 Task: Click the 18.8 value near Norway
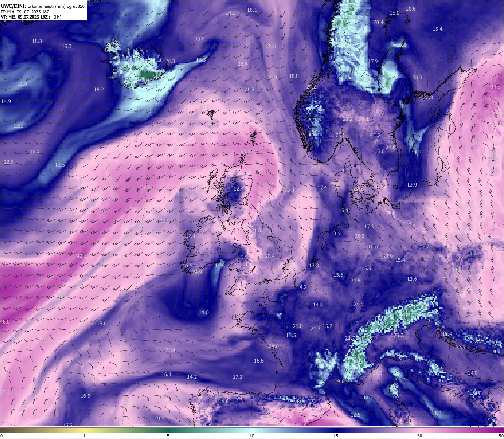click(294, 76)
